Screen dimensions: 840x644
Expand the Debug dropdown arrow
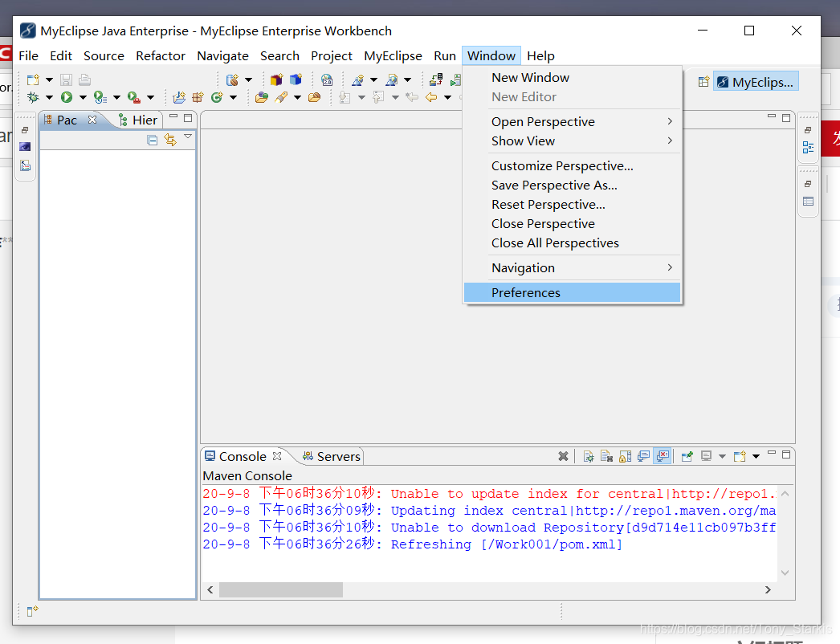[x=49, y=97]
